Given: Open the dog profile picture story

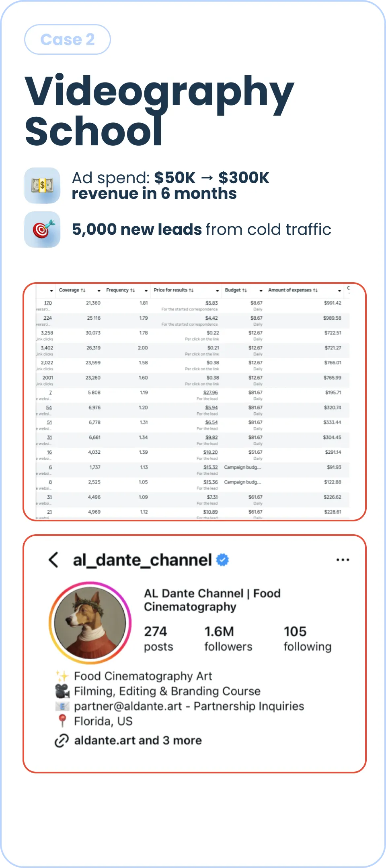Looking at the screenshot, I should pos(90,623).
